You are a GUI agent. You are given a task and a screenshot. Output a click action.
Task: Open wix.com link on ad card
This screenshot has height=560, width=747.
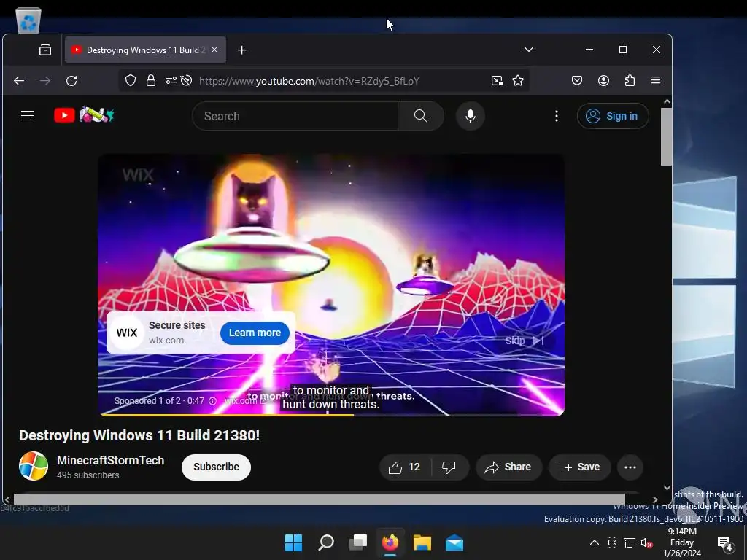click(166, 340)
